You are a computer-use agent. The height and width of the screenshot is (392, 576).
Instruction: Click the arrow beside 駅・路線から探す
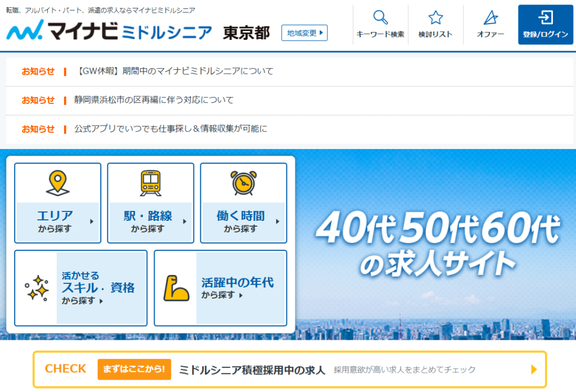(x=184, y=222)
